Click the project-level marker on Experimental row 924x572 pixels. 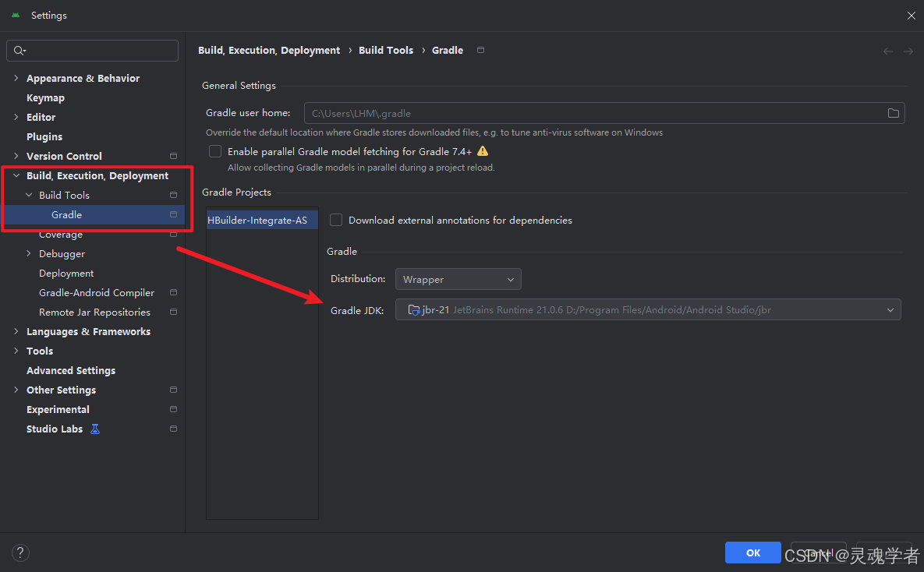(x=173, y=409)
